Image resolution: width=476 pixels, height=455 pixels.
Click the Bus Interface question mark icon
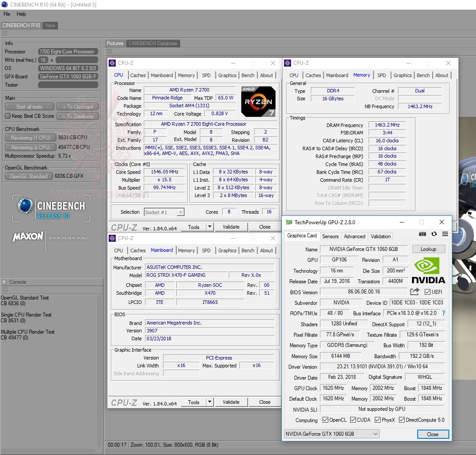pos(443,313)
